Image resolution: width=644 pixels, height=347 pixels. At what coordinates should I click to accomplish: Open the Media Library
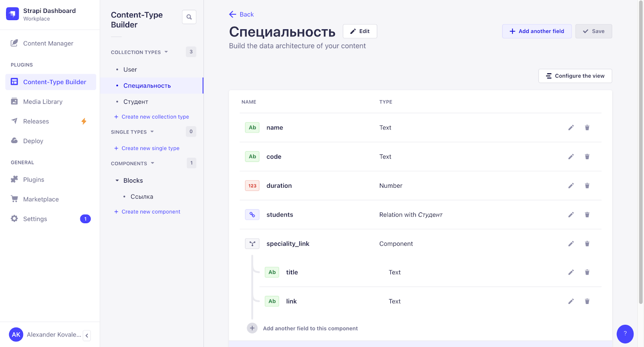[x=43, y=102]
